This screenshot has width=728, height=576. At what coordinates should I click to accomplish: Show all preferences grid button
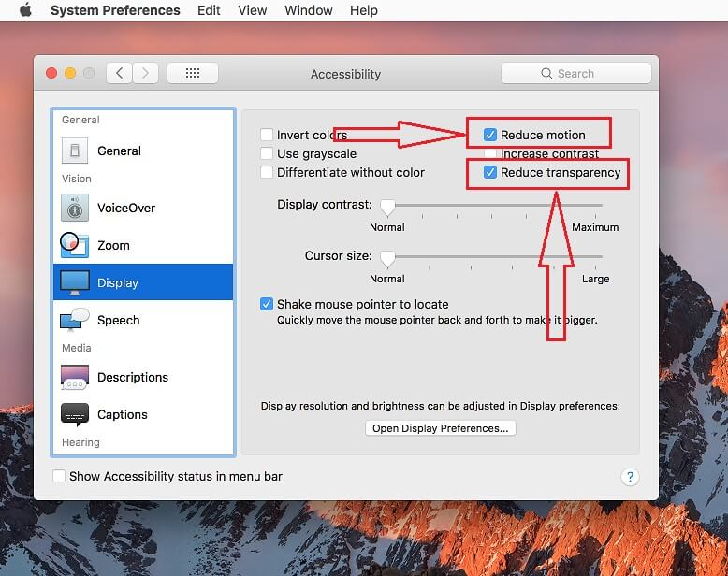192,73
